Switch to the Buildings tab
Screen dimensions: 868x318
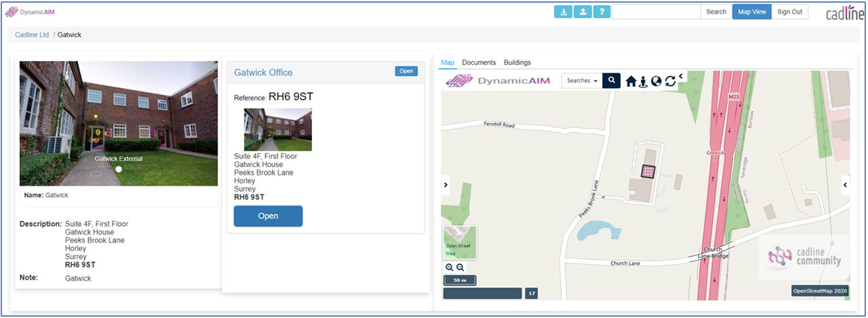(x=517, y=63)
